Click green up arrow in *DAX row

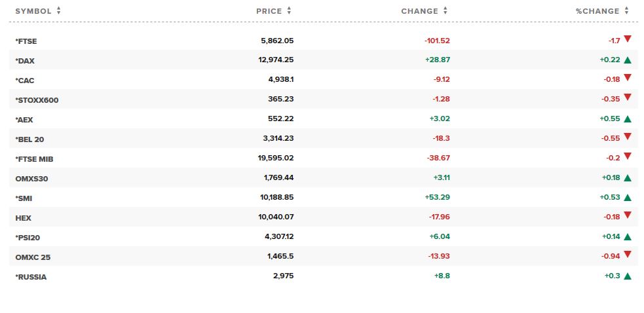point(627,60)
